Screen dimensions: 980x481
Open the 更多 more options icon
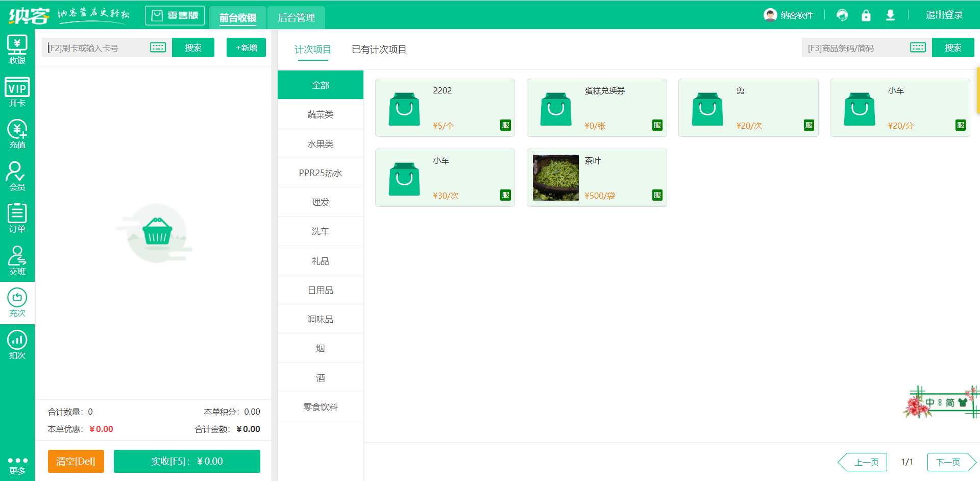pyautogui.click(x=17, y=465)
